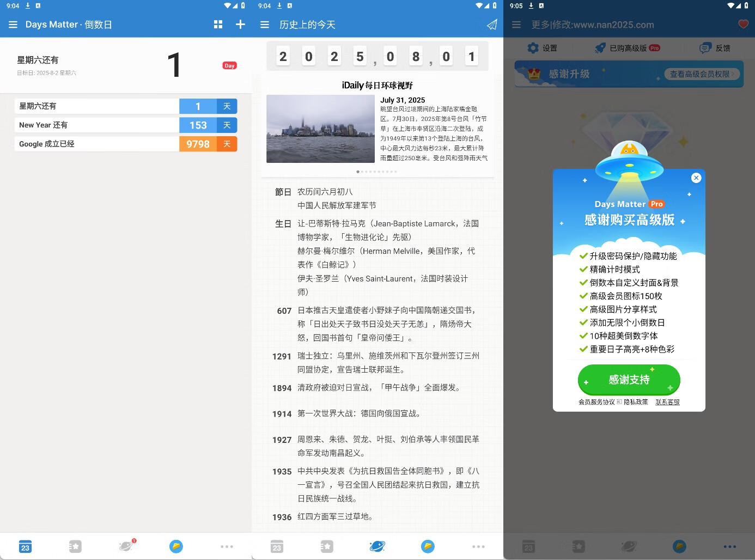The height and width of the screenshot is (560, 755).
Task: Open hamburger menu in 历史上的今天 screen
Action: point(265,25)
